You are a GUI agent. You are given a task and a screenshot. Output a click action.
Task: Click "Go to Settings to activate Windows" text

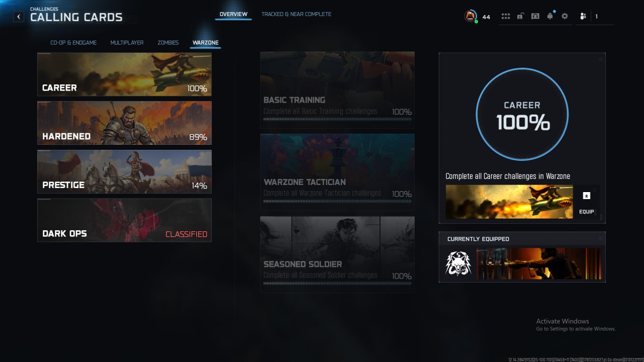[576, 329]
